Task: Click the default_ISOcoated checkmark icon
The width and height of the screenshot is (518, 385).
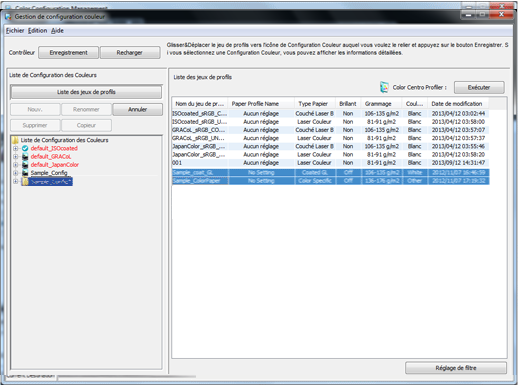Action: [x=25, y=148]
